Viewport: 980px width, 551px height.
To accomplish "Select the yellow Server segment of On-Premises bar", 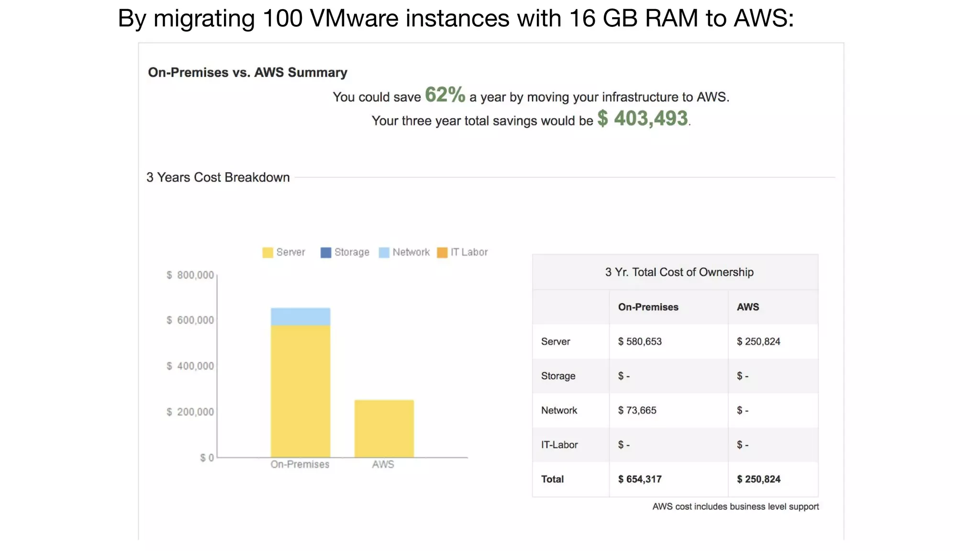I will [301, 391].
